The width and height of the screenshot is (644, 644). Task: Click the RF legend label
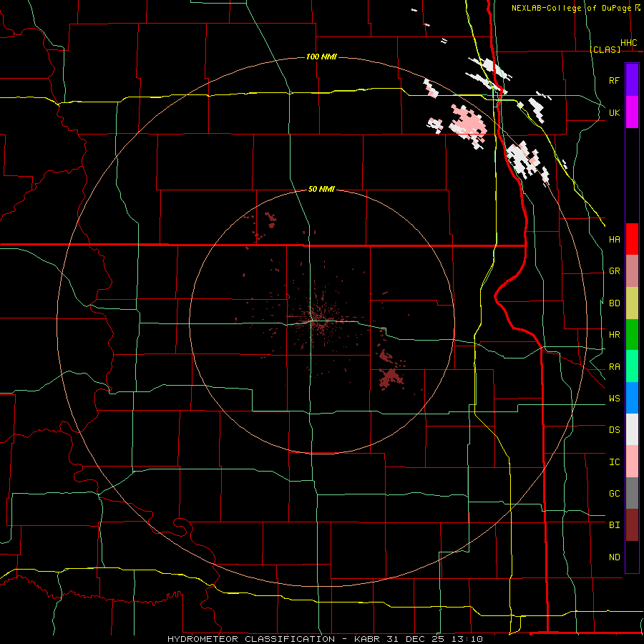(x=614, y=80)
